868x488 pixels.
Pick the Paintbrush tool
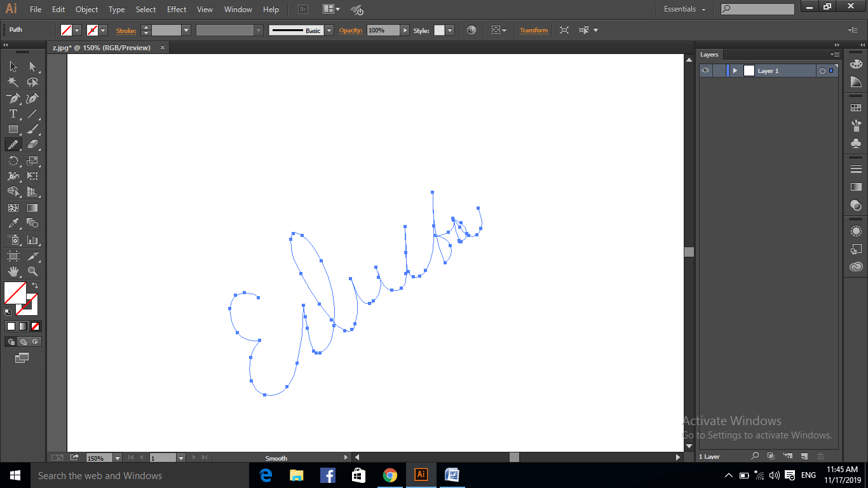pos(33,129)
